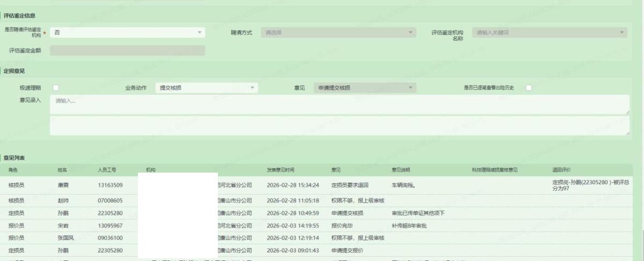Open the 意见 dropdown showing 申请提交核损

pos(365,88)
